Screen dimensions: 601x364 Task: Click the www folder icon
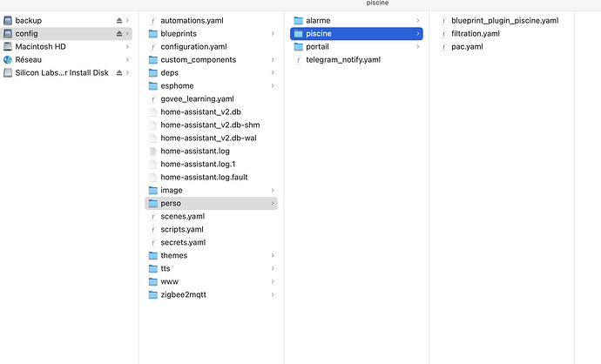point(153,281)
